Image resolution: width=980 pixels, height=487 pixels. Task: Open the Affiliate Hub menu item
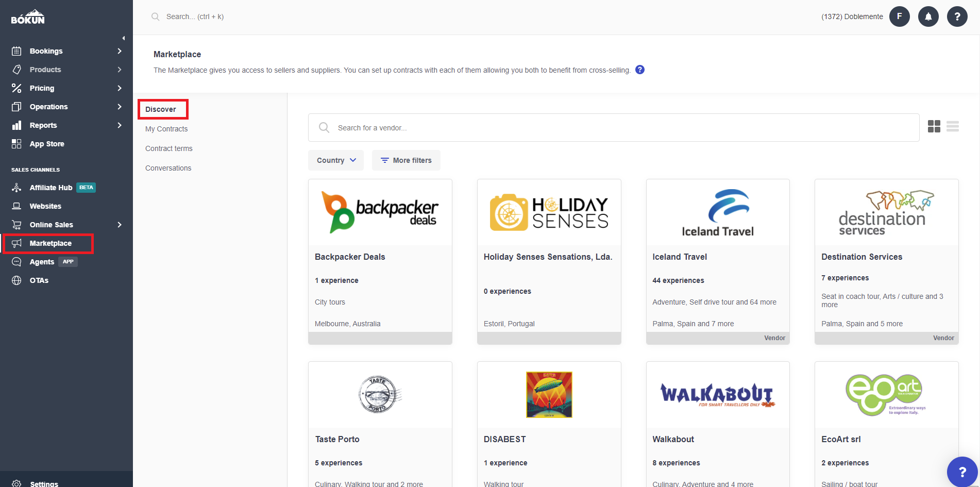coord(51,188)
